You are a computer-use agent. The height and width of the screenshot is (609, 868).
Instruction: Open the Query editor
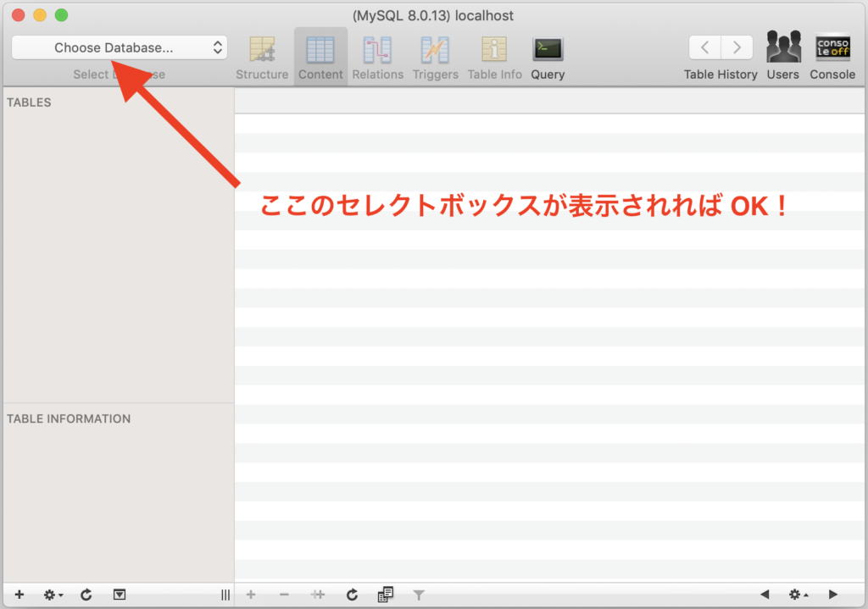pyautogui.click(x=548, y=51)
